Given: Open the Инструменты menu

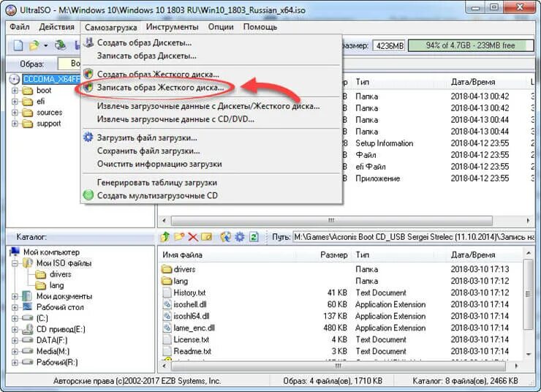Looking at the screenshot, I should tap(172, 27).
